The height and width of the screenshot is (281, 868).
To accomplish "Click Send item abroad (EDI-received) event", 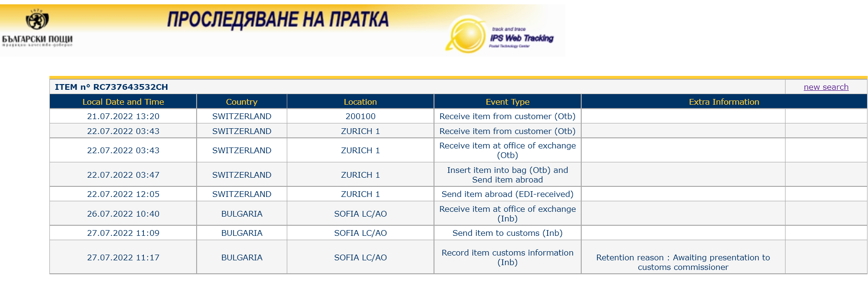I will [507, 194].
